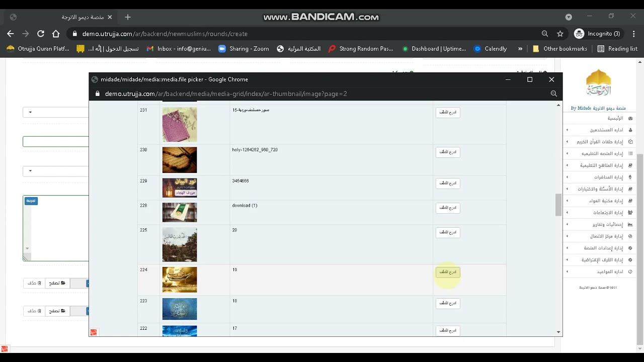Click the second 'تصفح' browse button

pyautogui.click(x=57, y=311)
